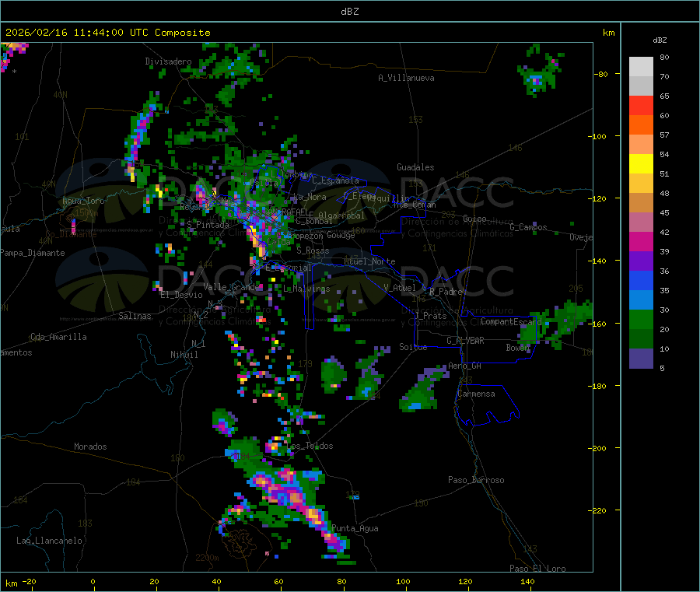Screen dimensions: 700x592
Task: Click the Cda_Amarilla place label
Action: [x=58, y=337]
